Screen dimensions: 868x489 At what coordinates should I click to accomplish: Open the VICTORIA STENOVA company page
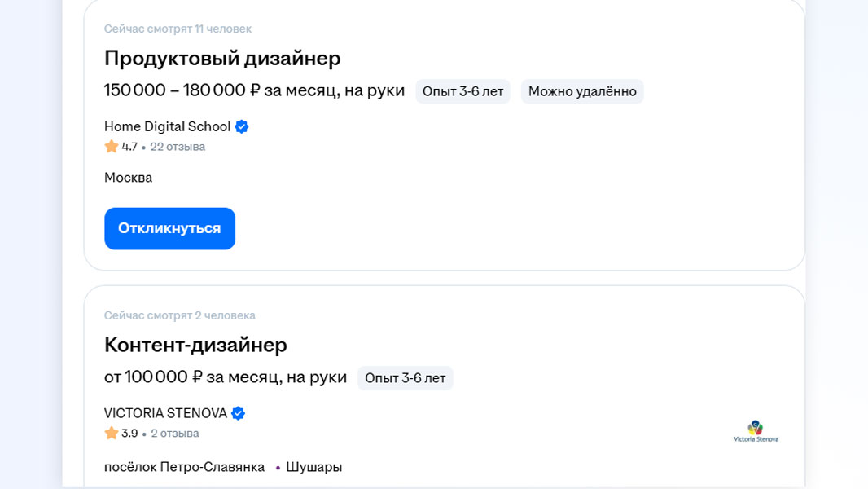(165, 413)
